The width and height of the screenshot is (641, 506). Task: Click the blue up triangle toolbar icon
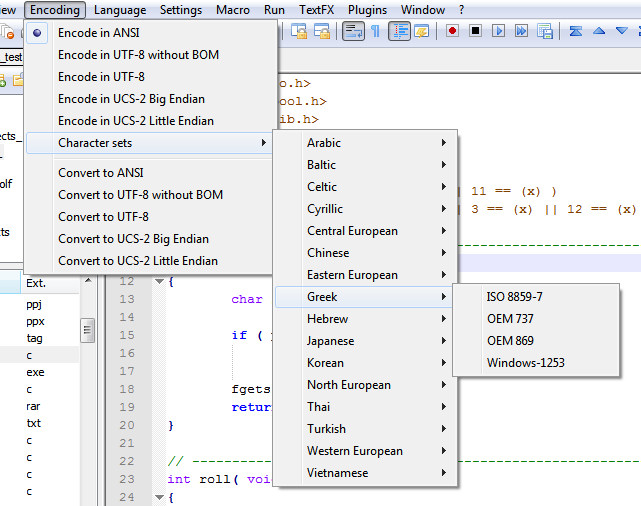[599, 31]
